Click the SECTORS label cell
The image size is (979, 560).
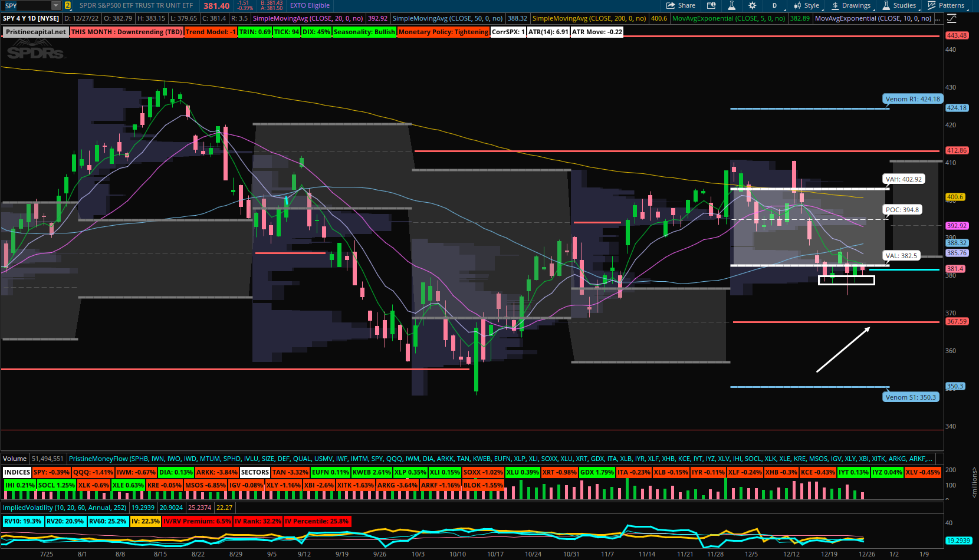255,472
